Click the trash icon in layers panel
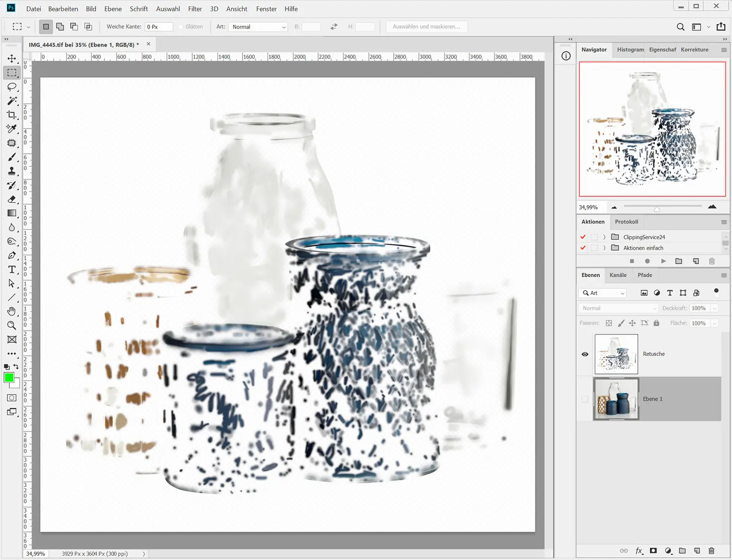The image size is (732, 560). pyautogui.click(x=711, y=551)
